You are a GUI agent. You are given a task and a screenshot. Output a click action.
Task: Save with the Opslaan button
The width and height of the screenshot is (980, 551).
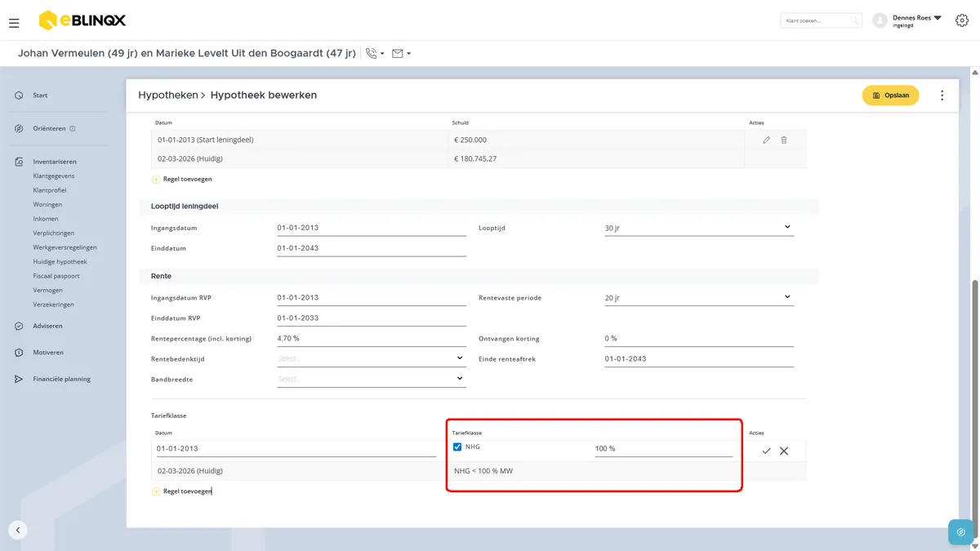point(891,96)
